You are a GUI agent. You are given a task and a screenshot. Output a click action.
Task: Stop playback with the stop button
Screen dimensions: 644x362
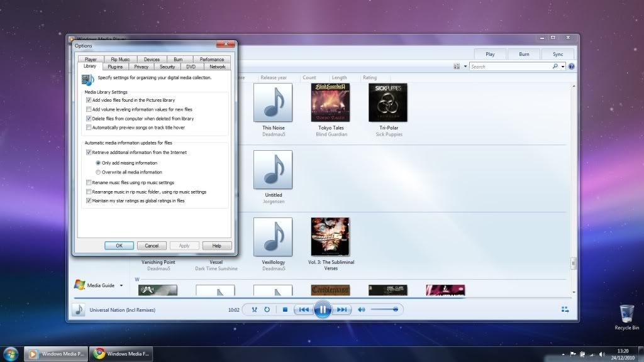[x=285, y=309]
